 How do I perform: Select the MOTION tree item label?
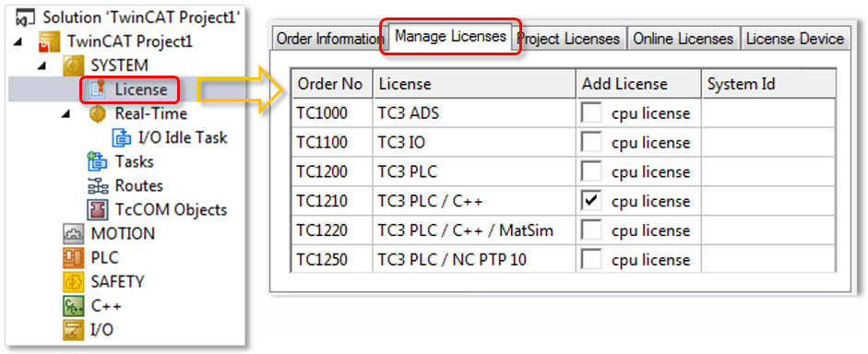[x=123, y=234]
